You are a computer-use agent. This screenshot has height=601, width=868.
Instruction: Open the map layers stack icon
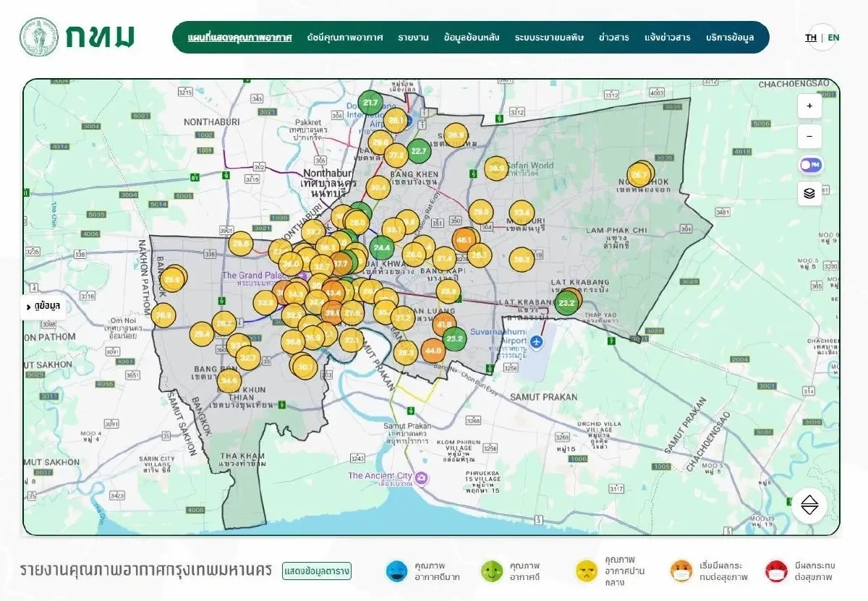click(x=809, y=193)
